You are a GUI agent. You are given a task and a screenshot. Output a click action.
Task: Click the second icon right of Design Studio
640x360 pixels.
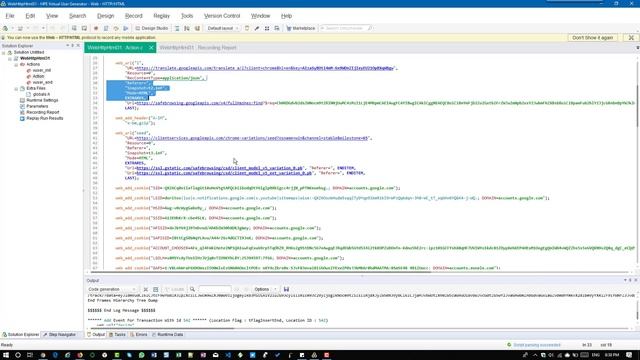187,29
